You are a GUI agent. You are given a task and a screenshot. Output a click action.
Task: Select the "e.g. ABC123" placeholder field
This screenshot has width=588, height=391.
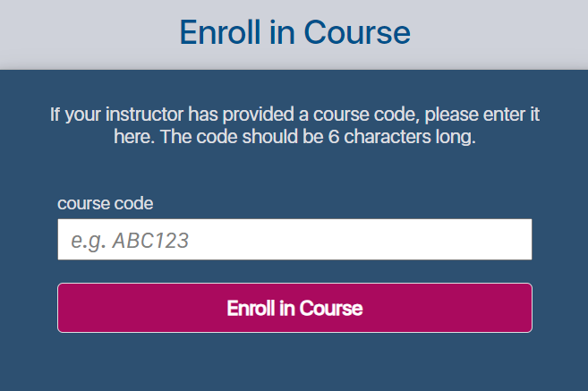click(294, 240)
